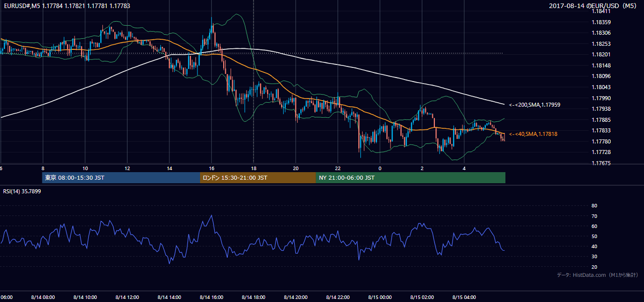644x302 pixels.
Task: Click the 8/15 00:00 time label
Action: point(380,297)
